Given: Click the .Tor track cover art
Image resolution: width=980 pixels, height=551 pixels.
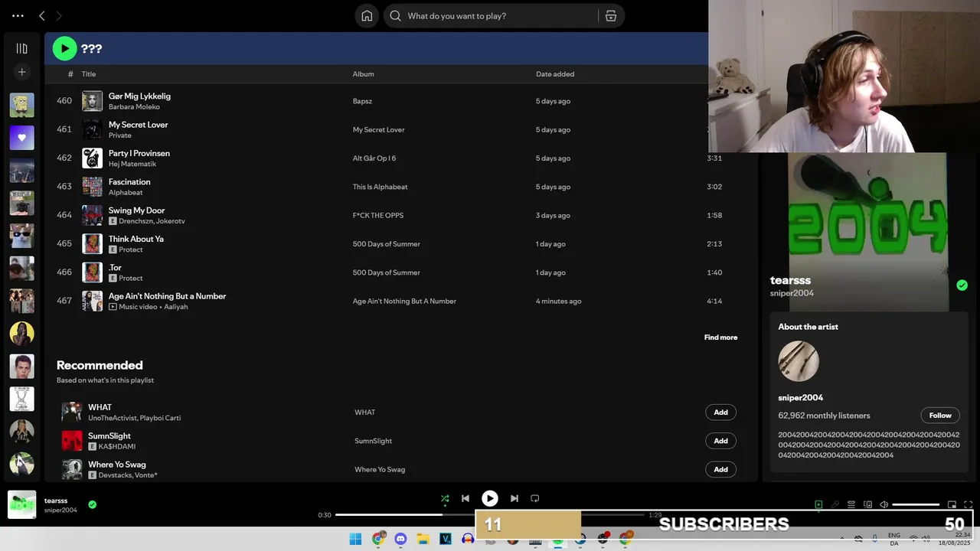Looking at the screenshot, I should (92, 272).
